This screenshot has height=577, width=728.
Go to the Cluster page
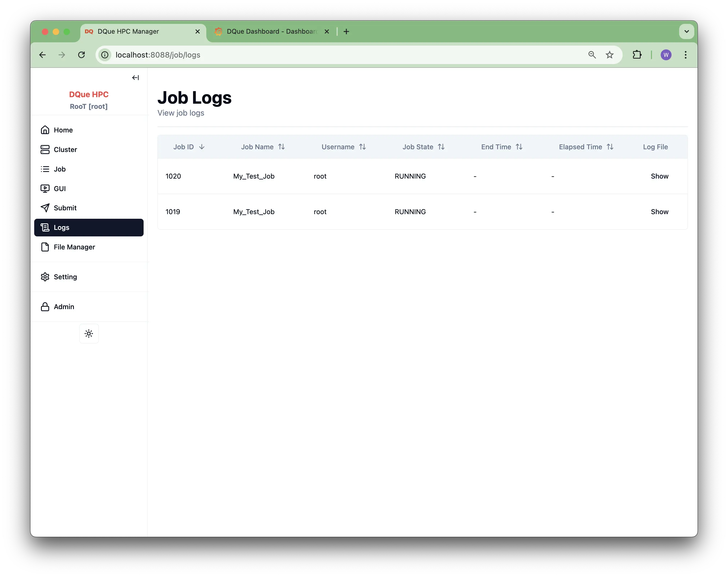tap(65, 150)
